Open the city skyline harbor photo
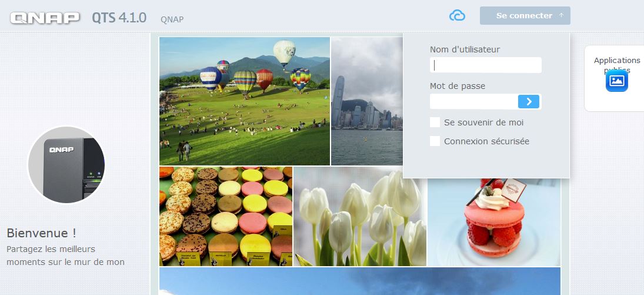Viewport: 644px width, 295px height. [x=367, y=101]
